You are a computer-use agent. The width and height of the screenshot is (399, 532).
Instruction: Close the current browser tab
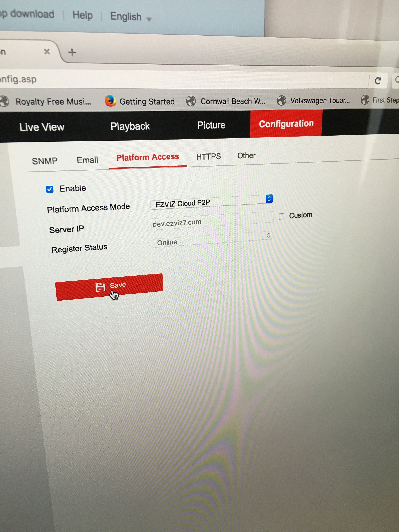coord(47,51)
